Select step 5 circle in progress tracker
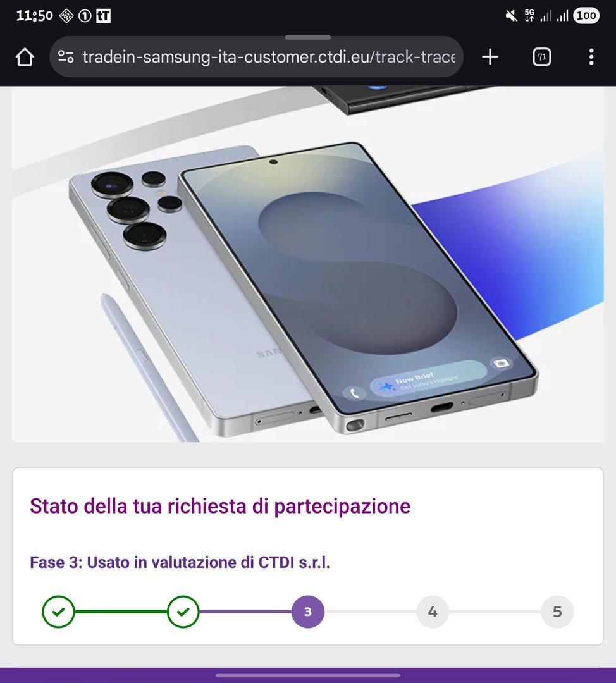The image size is (616, 683). (x=558, y=612)
